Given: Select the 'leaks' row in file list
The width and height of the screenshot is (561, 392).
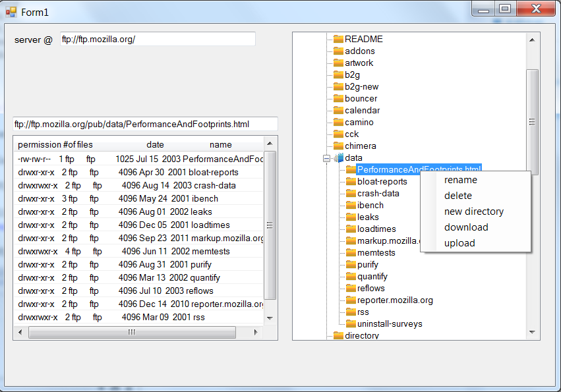Looking at the screenshot, I should tap(139, 211).
